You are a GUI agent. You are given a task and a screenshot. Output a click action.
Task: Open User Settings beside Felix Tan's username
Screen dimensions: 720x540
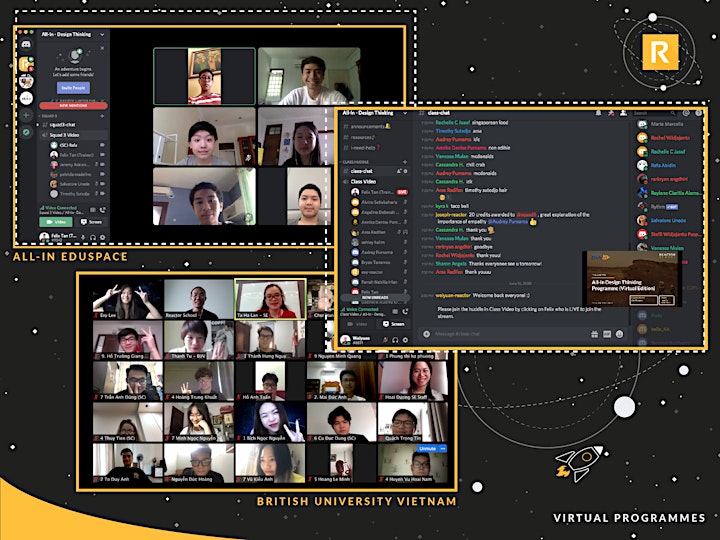pyautogui.click(x=102, y=237)
